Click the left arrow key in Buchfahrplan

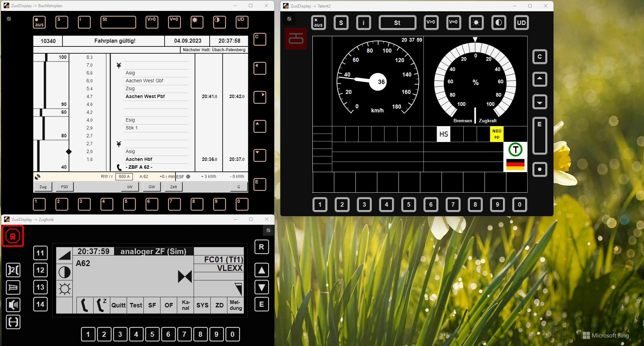click(x=260, y=68)
